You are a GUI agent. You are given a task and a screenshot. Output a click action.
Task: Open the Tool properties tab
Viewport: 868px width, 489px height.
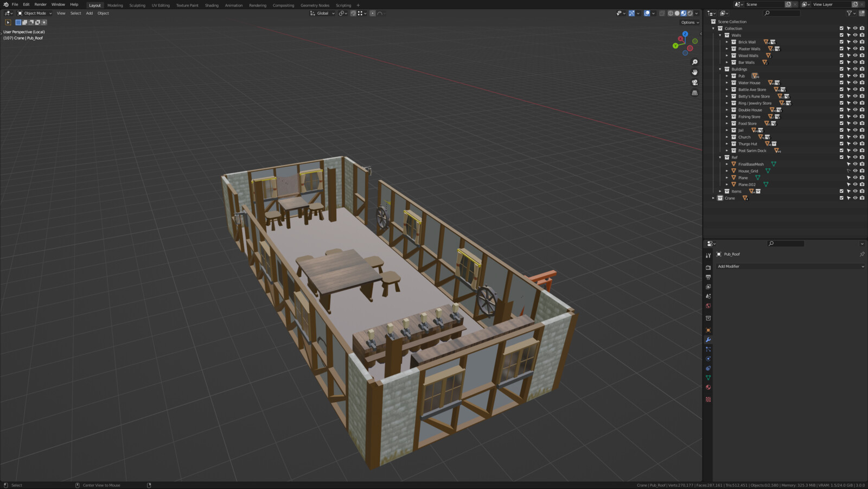(708, 255)
